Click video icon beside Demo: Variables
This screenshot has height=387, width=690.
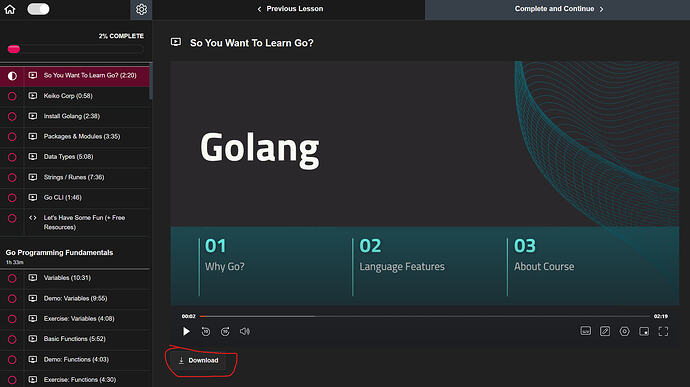pos(33,298)
